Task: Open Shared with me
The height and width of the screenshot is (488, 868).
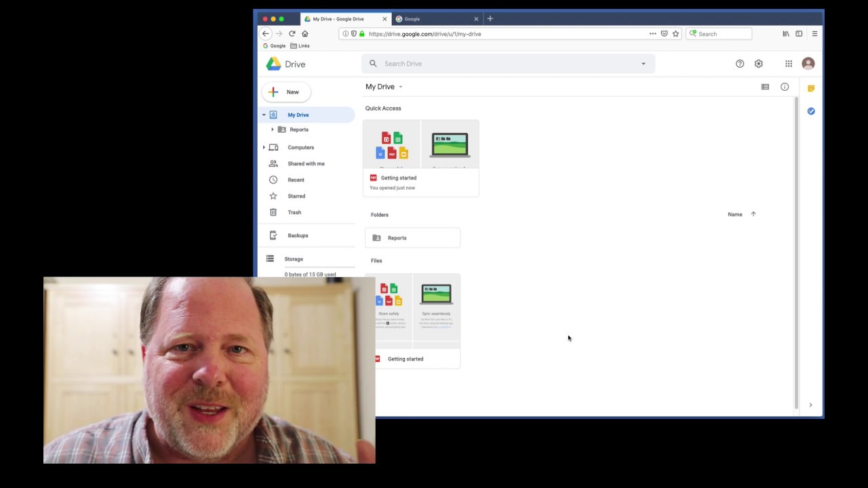Action: coord(306,163)
